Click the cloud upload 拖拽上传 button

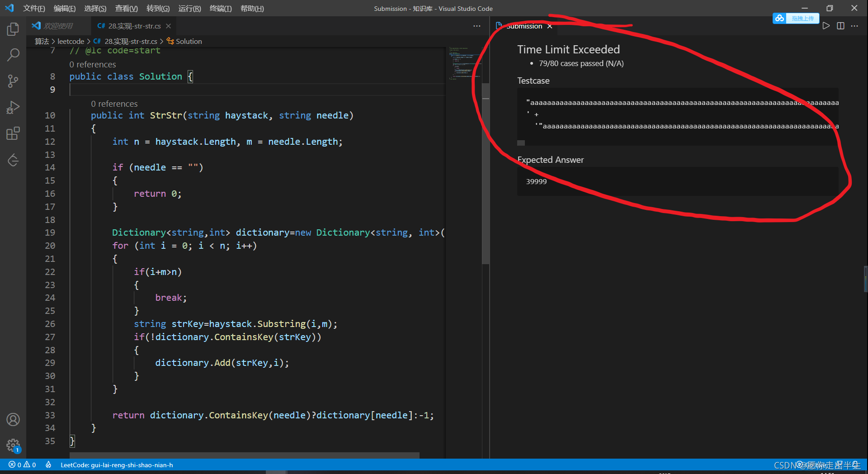tap(796, 18)
